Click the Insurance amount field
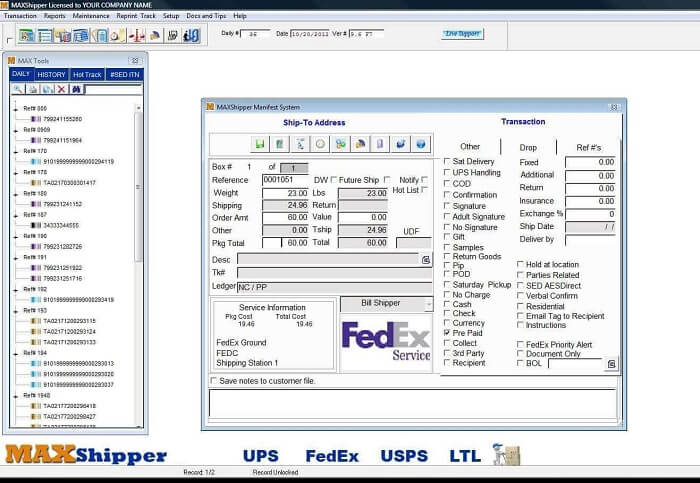700x483 pixels. (590, 201)
